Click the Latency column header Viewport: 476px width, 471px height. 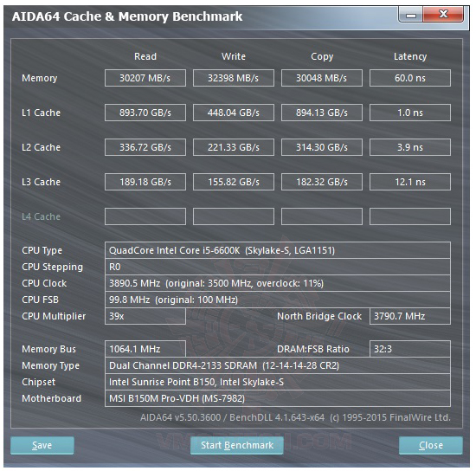pyautogui.click(x=410, y=57)
